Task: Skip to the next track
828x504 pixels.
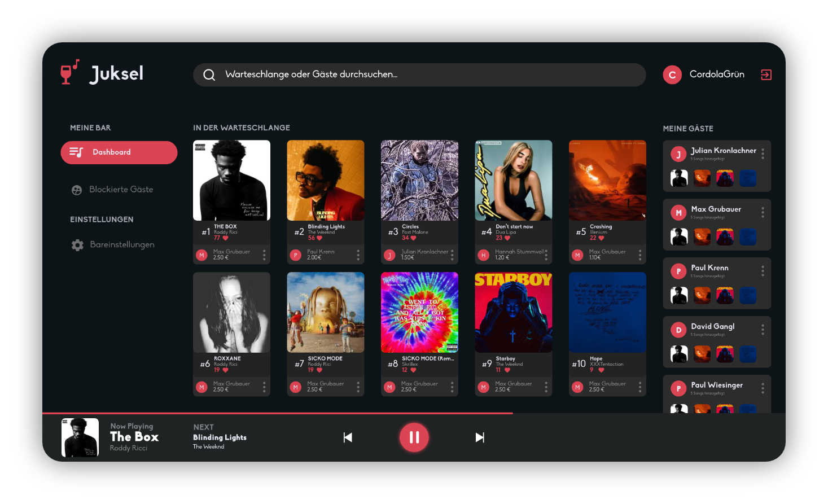Action: pyautogui.click(x=480, y=437)
